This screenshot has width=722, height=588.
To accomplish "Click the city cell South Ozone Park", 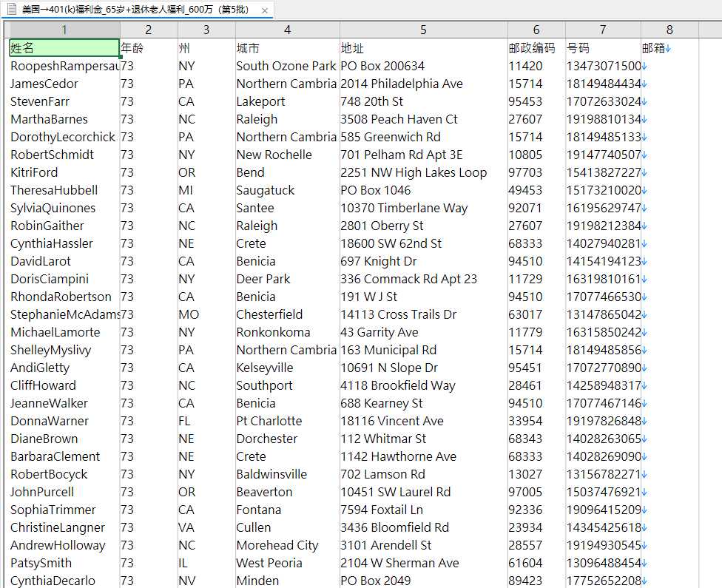I will [x=286, y=66].
